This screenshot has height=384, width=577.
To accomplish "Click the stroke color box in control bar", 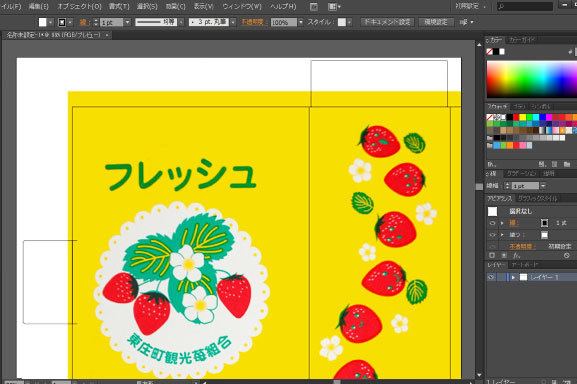I will (x=62, y=22).
